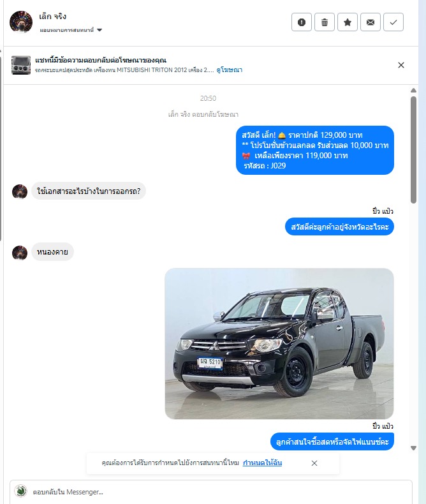Mark conversation done with checkmark icon
Viewport: 426px width, 504px height.
[x=393, y=22]
